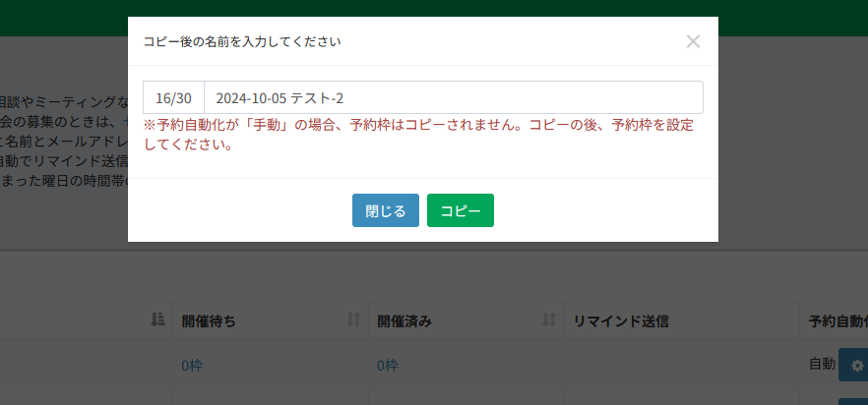Click the 開催済み column header label

coord(404,321)
